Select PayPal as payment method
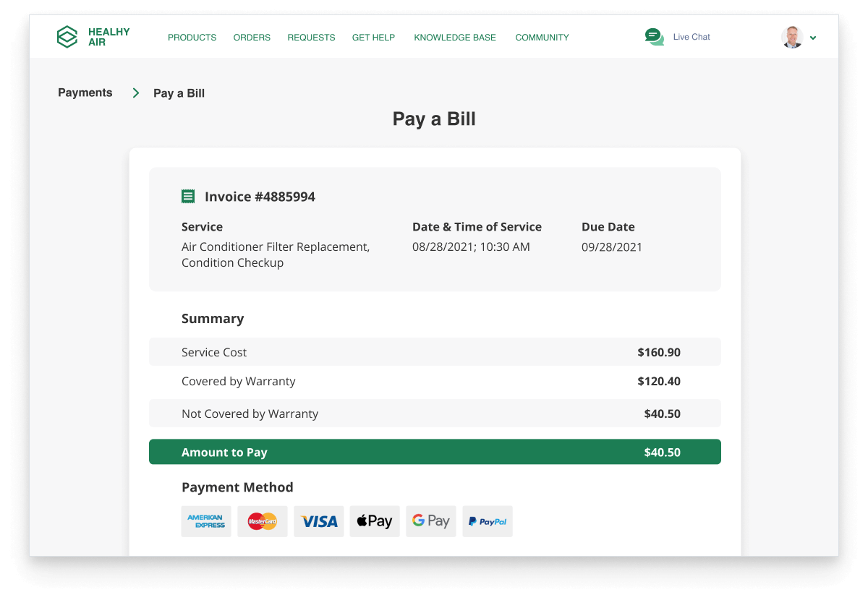The height and width of the screenshot is (600, 868). 488,521
